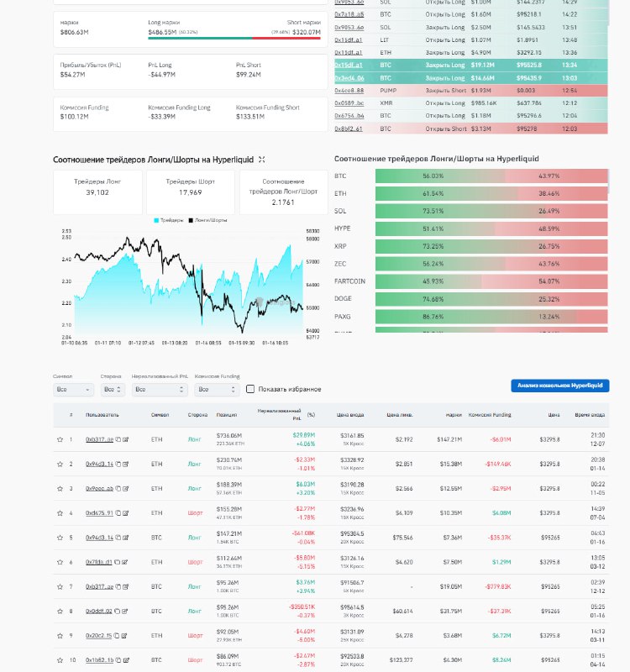Expand the Long/Short ratio chart fullscreen
This screenshot has height=672, width=630.
tap(262, 160)
